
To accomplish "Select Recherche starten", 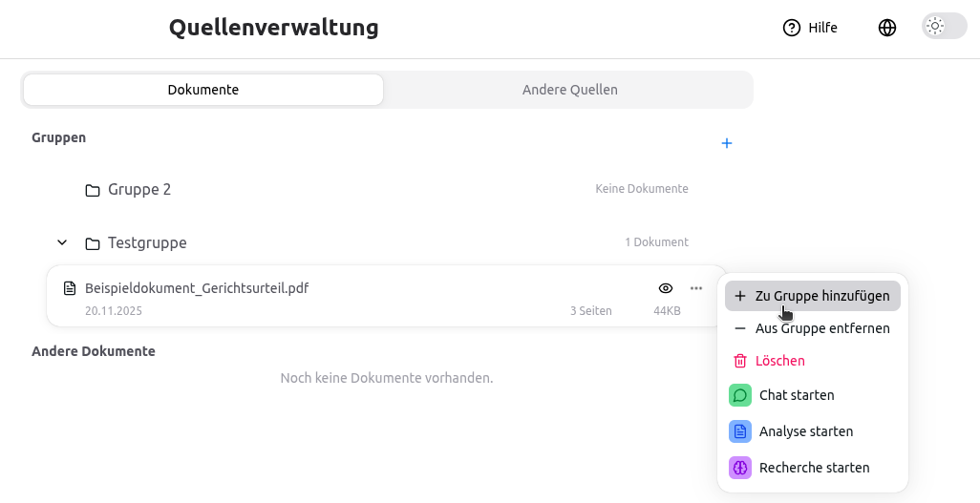I will tap(813, 468).
